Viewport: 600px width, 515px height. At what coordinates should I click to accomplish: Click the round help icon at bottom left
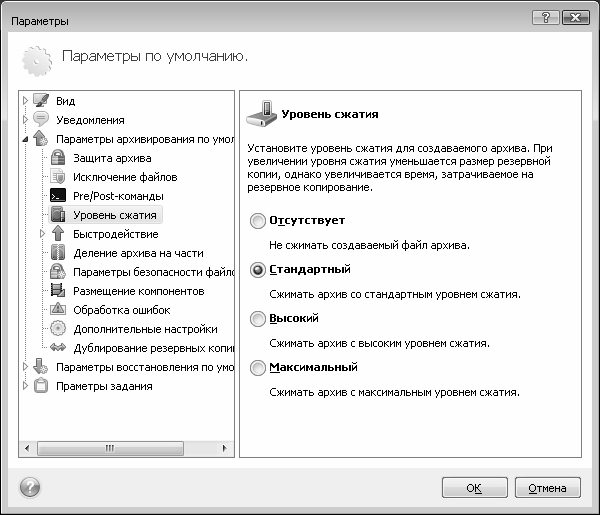click(30, 487)
